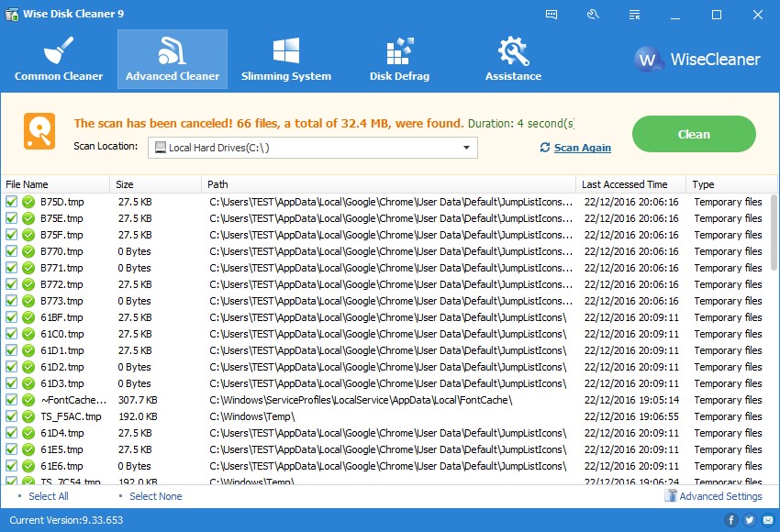Image resolution: width=780 pixels, height=532 pixels.
Task: Switch to Advanced Cleaner tab
Action: pos(173,60)
